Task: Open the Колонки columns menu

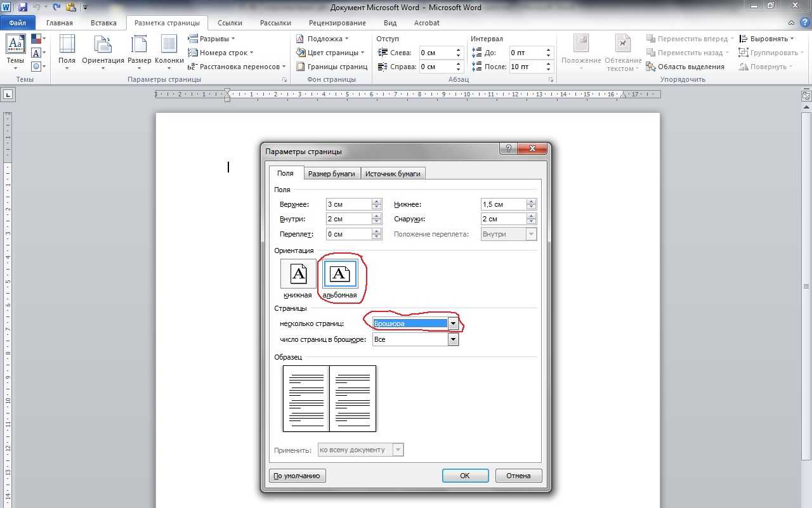Action: pos(169,53)
